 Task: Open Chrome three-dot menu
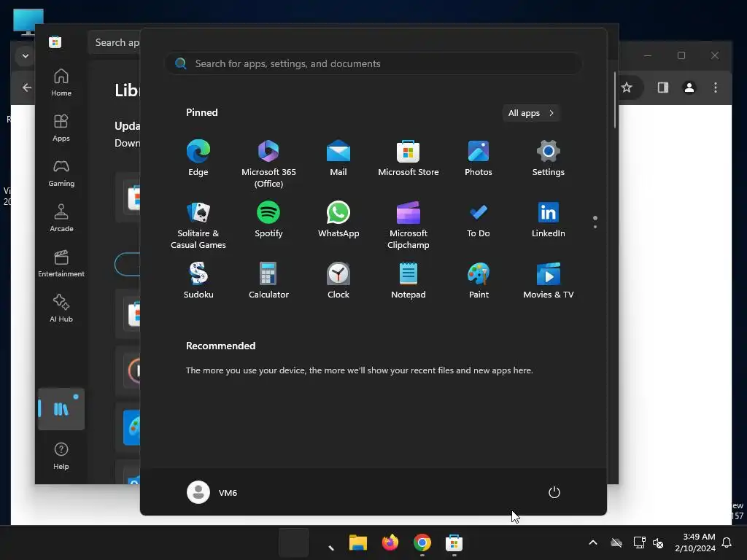716,87
